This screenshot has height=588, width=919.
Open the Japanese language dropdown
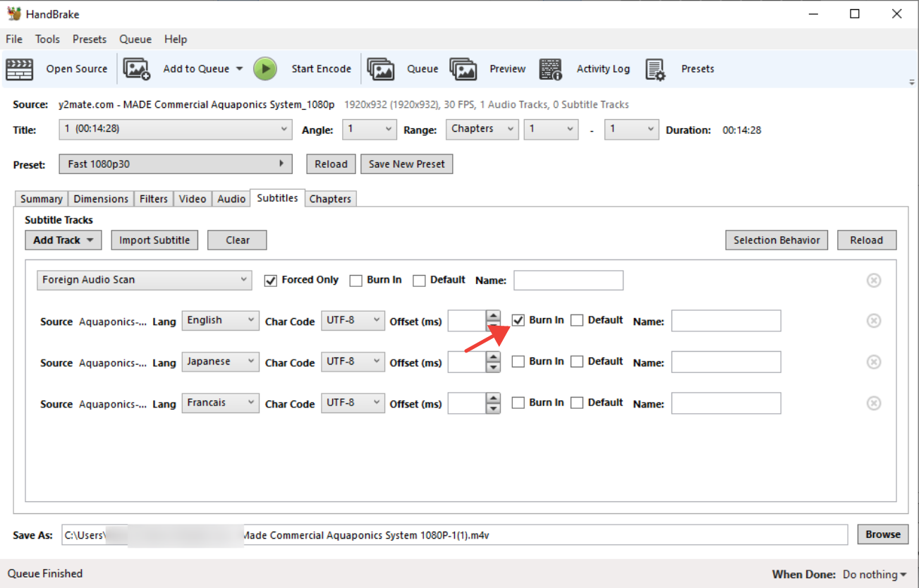[221, 362]
